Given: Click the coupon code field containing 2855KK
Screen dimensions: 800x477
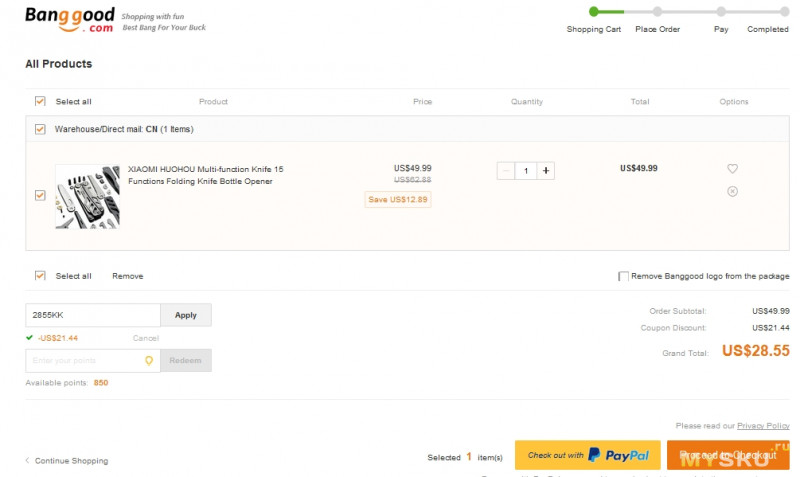Looking at the screenshot, I should click(x=93, y=315).
